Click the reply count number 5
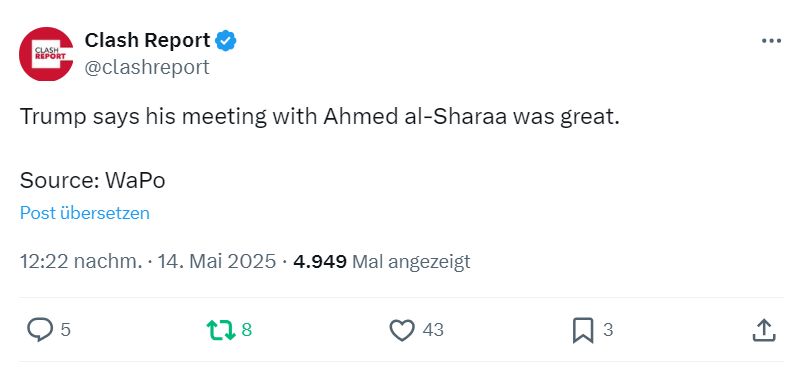797x367 pixels. 66,330
